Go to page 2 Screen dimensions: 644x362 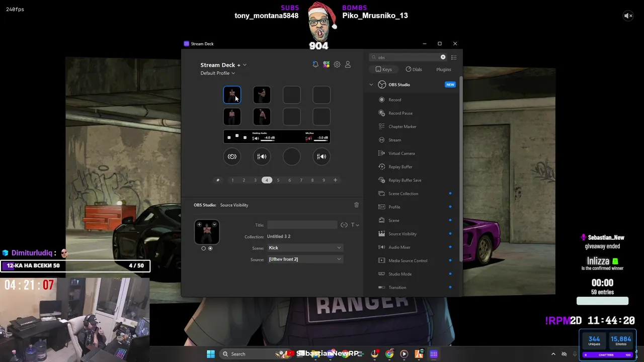pyautogui.click(x=244, y=180)
